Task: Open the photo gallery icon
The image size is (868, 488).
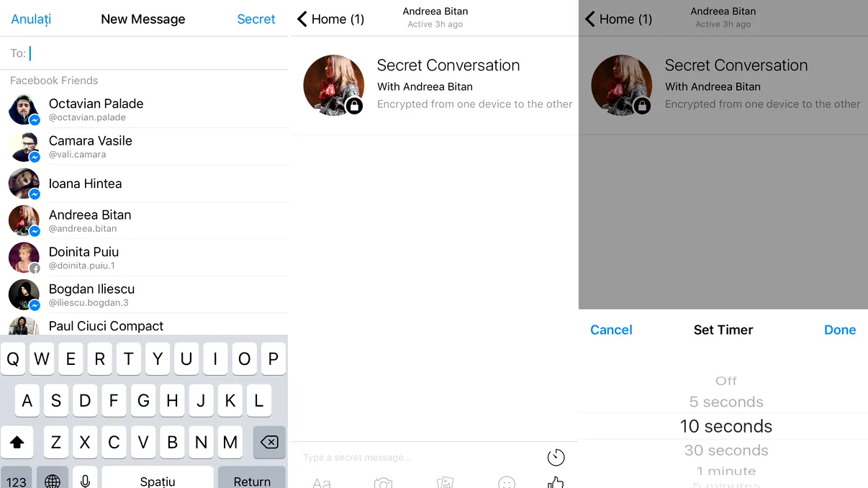Action: coord(445,482)
